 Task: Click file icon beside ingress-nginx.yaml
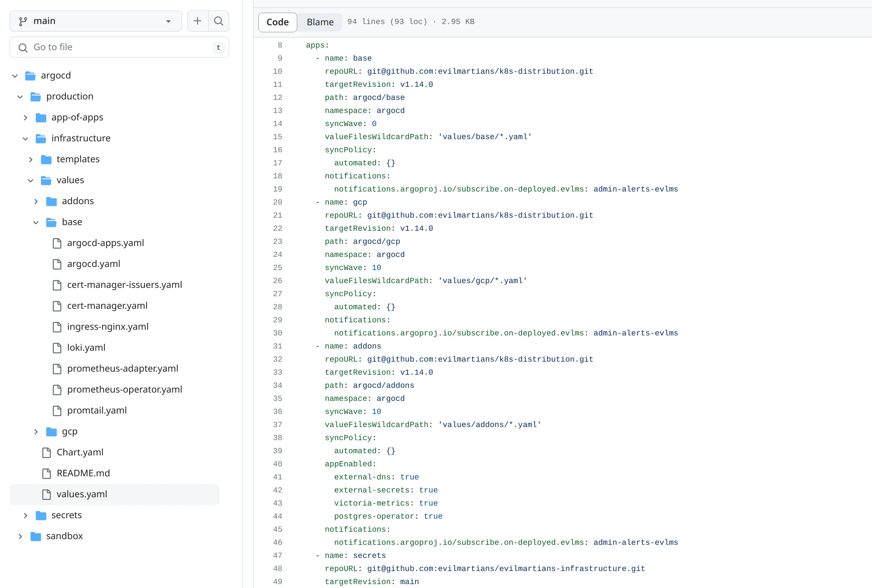point(57,327)
